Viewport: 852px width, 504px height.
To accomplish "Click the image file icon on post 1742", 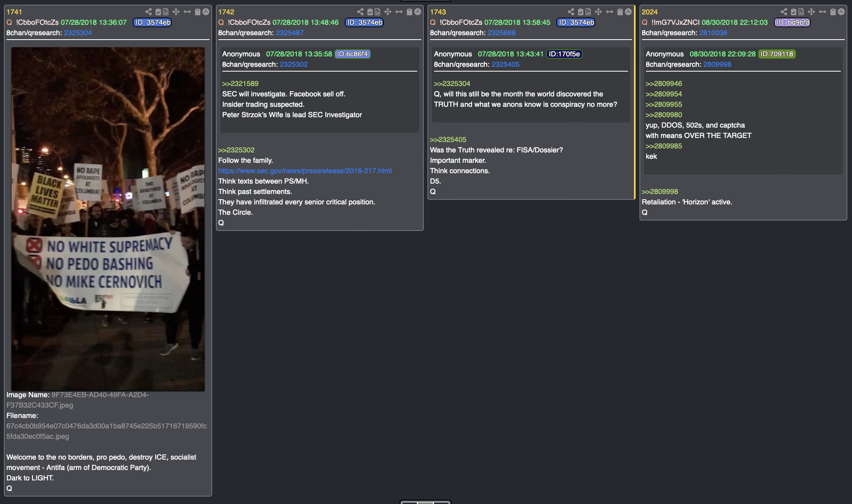I will [x=378, y=12].
